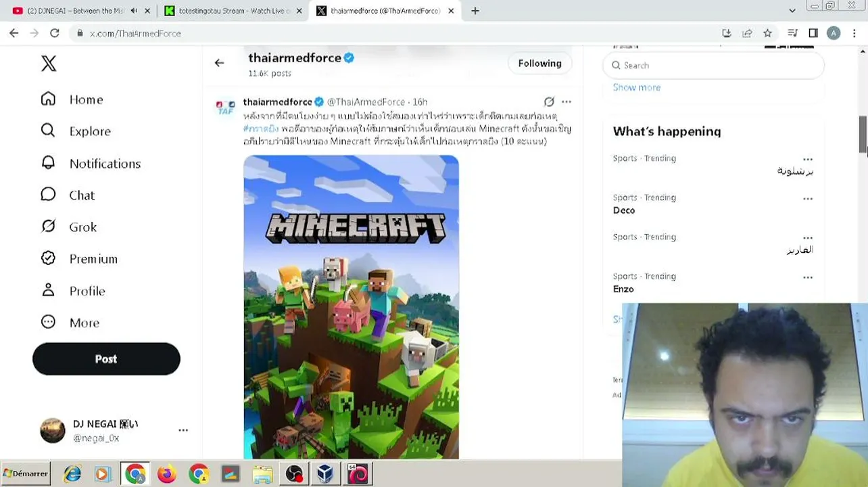Click the install app icon in the address bar

(727, 33)
